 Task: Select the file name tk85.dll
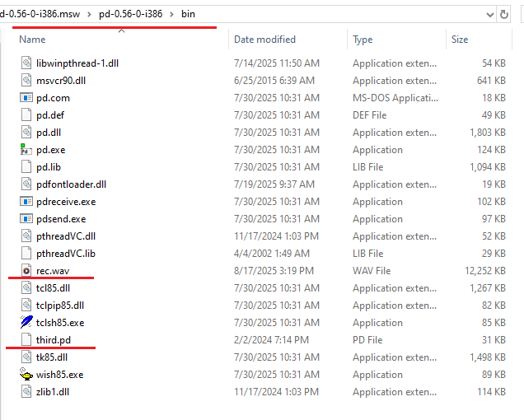[x=52, y=357]
